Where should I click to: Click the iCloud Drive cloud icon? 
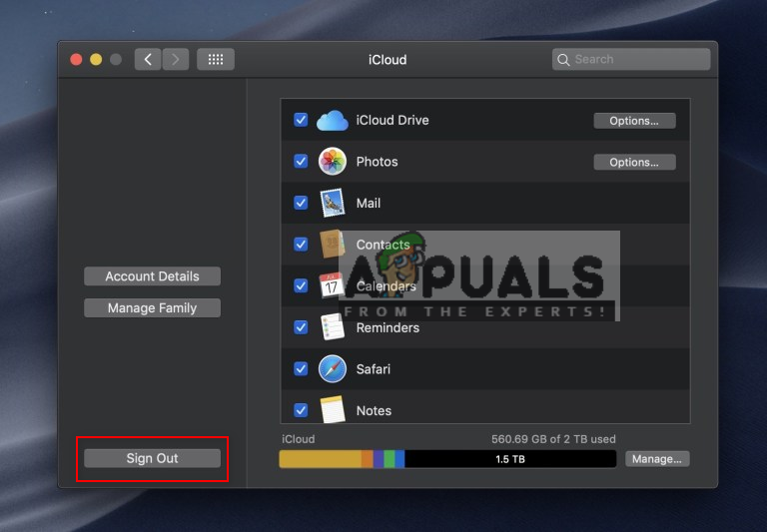[x=333, y=121]
